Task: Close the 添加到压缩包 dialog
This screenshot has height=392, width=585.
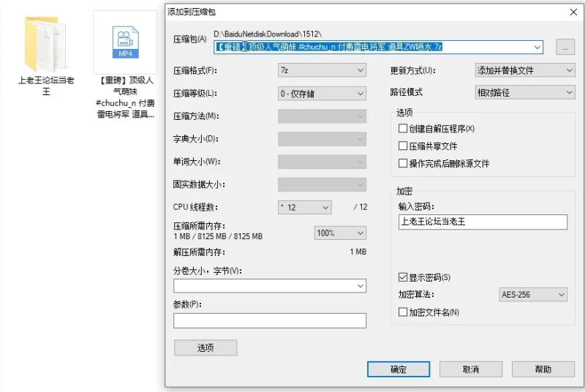Action: (573, 12)
